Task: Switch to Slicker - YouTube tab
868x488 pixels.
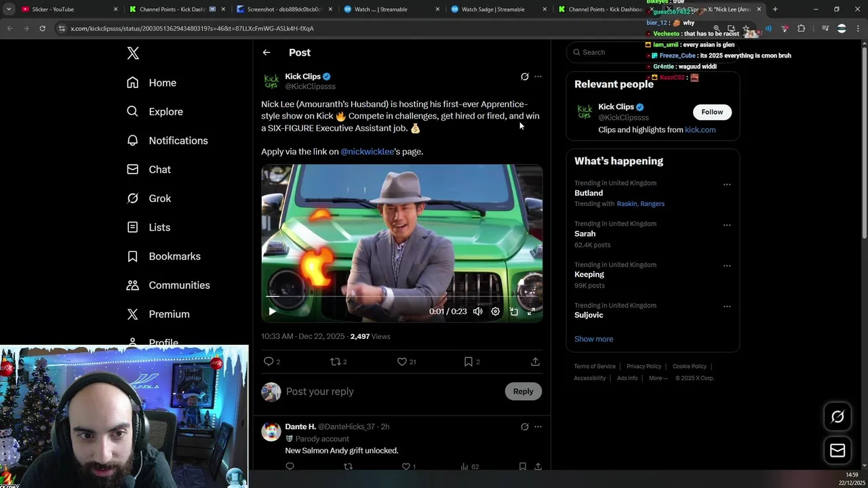Action: [68, 9]
